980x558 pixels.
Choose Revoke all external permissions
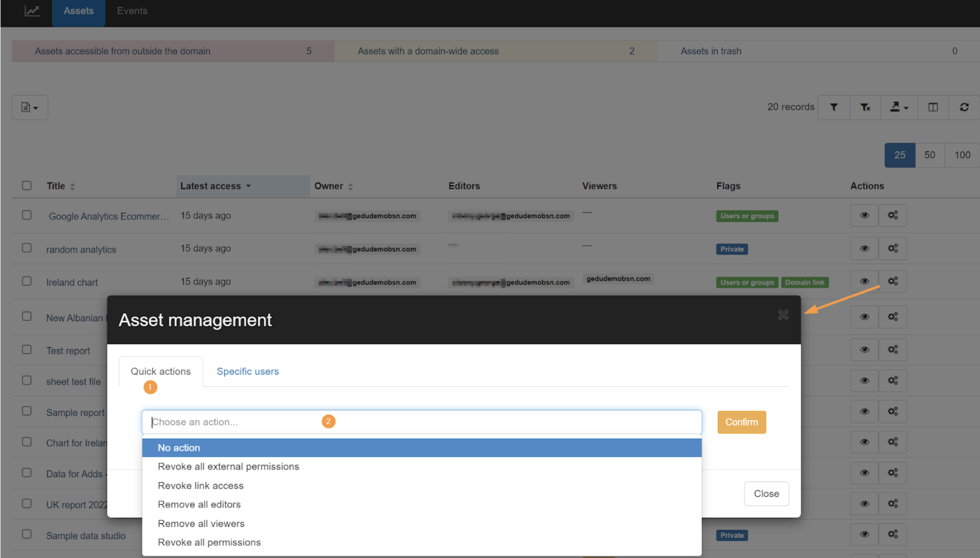422,467
